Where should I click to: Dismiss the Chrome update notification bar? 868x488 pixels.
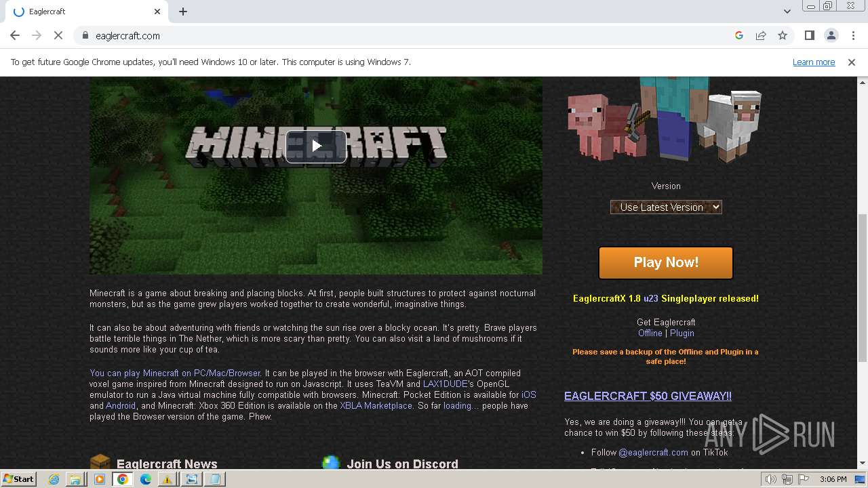point(852,62)
